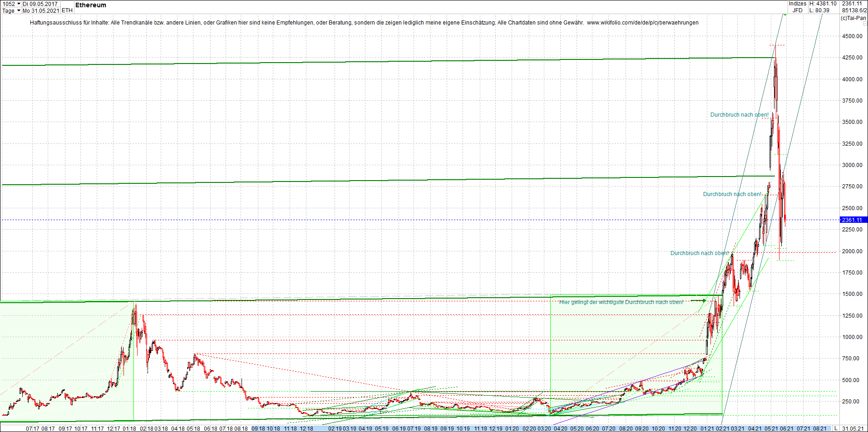Click the H: 4381.10 high value
The image size is (868, 432).
point(823,4)
